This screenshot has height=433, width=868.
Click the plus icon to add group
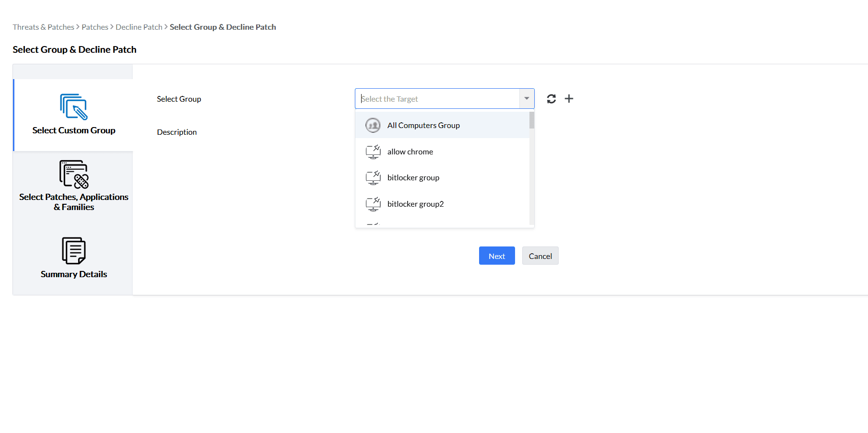(x=569, y=99)
